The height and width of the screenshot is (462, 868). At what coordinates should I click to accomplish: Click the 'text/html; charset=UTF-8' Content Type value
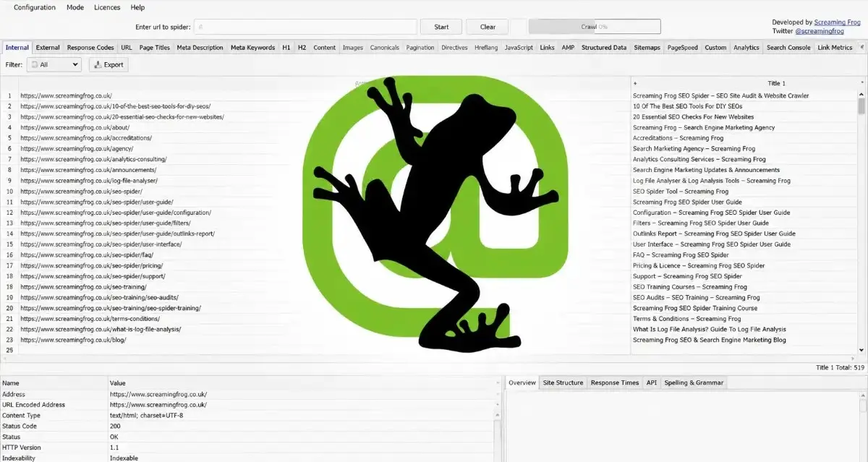(146, 416)
